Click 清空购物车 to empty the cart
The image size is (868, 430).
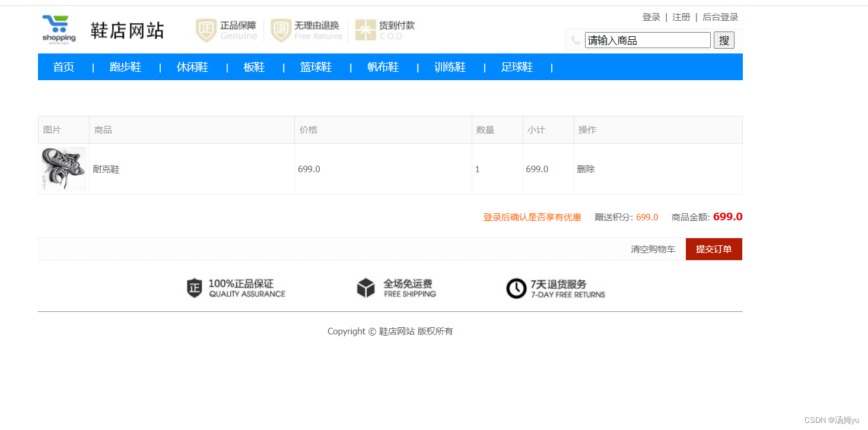[x=653, y=249]
